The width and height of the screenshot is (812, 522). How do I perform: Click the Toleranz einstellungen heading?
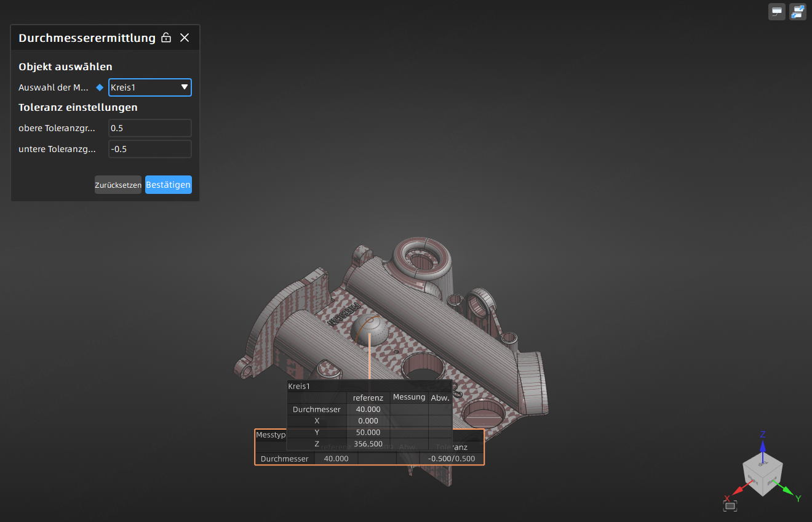[x=78, y=107]
